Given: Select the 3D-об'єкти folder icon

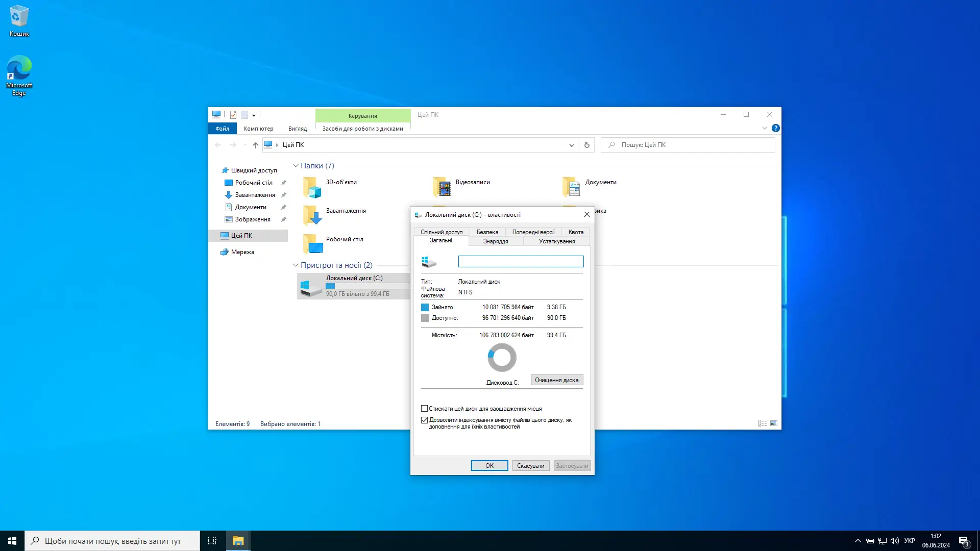Looking at the screenshot, I should point(312,187).
